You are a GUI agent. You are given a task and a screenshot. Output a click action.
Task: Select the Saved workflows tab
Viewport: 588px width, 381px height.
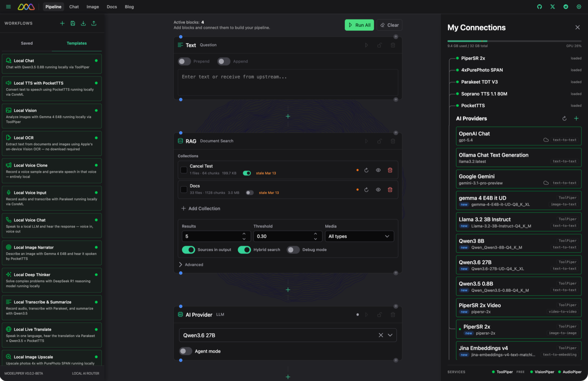[x=27, y=43]
